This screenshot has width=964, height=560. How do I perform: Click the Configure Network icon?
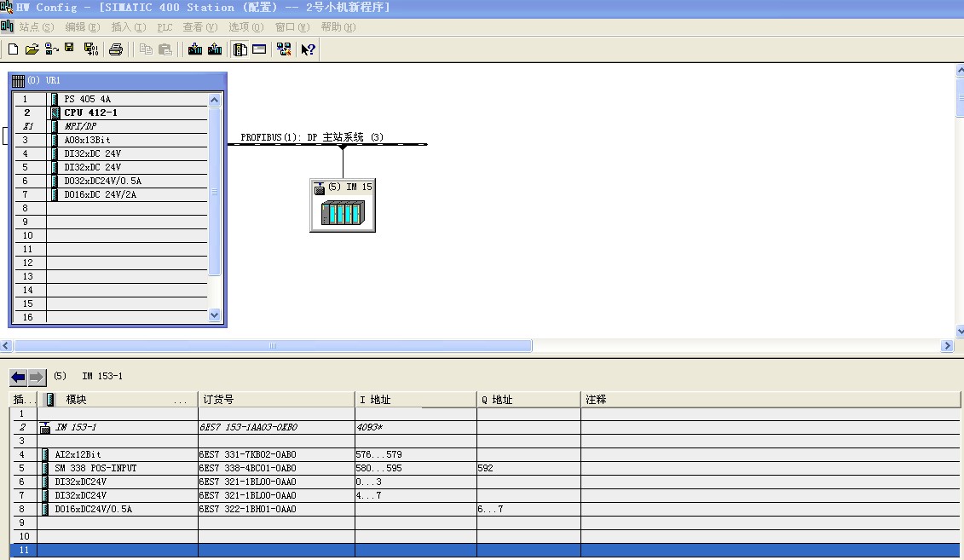tap(284, 49)
